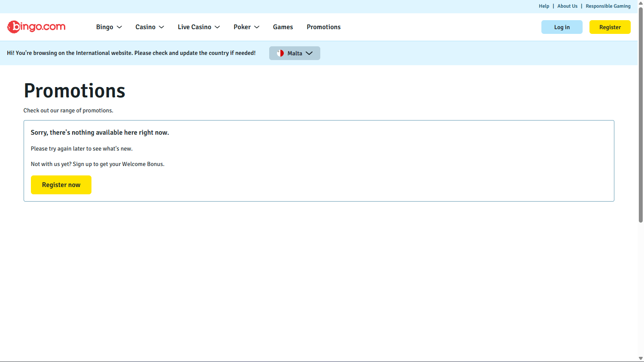Expand the Casino menu chevron

pyautogui.click(x=161, y=27)
